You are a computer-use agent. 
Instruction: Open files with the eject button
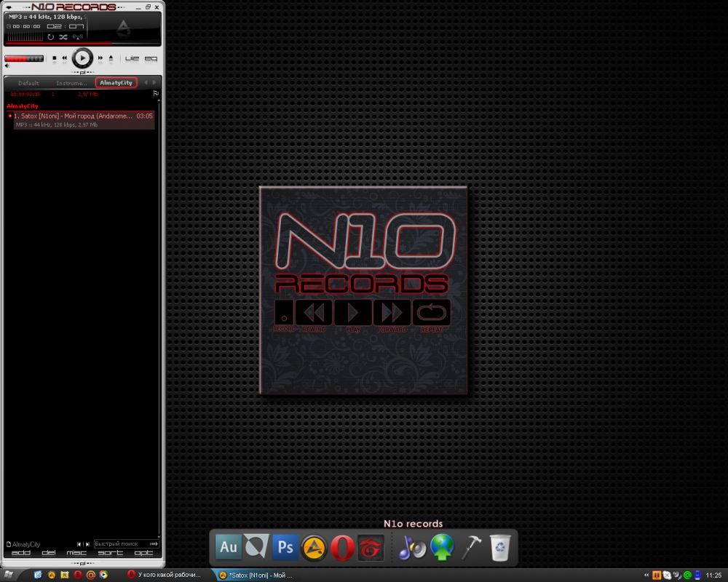111,58
